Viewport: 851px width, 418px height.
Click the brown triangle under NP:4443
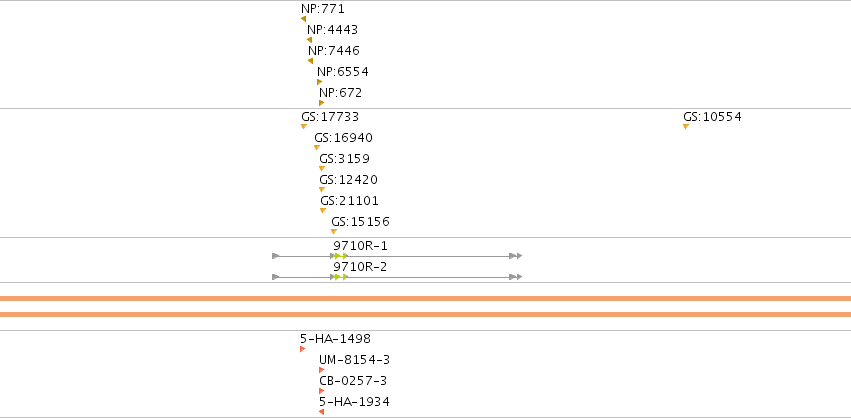click(x=309, y=40)
